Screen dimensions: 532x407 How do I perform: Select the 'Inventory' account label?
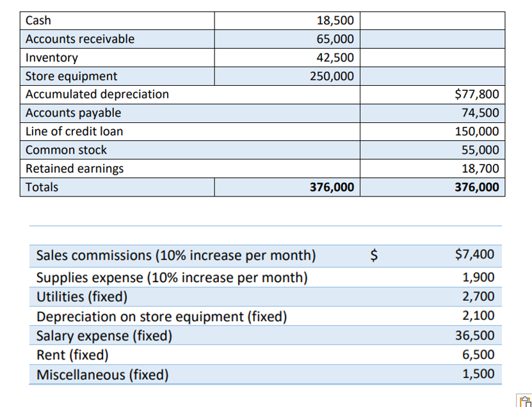point(52,58)
